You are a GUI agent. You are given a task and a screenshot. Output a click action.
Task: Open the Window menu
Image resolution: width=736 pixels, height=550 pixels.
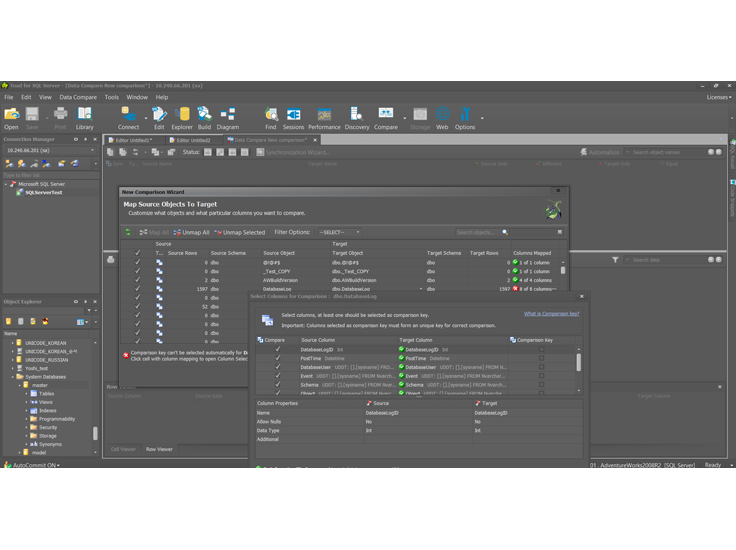(x=137, y=97)
